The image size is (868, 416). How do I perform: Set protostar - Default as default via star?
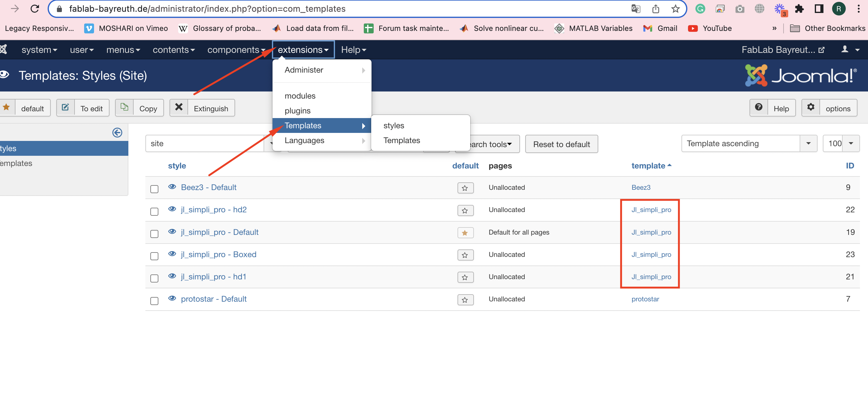465,299
